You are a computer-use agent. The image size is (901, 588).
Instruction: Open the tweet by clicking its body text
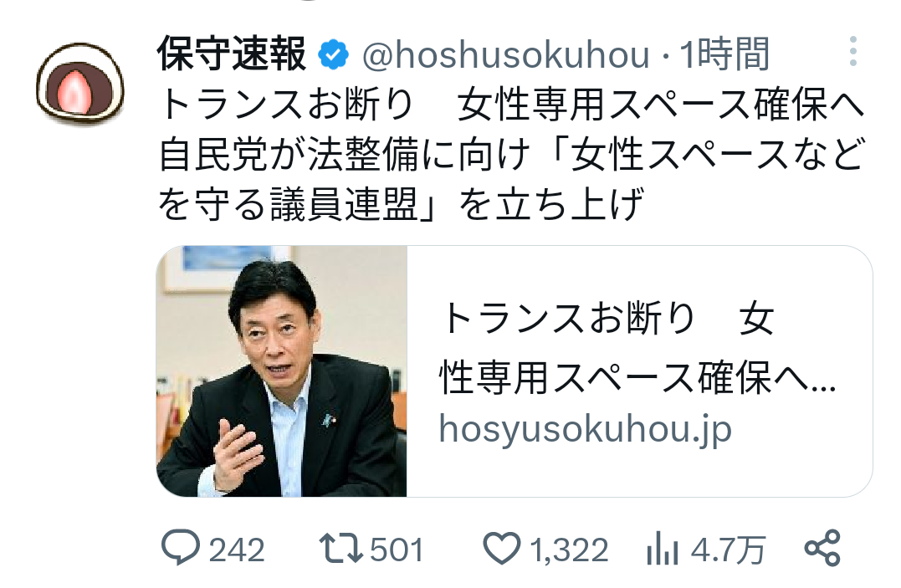[511, 156]
